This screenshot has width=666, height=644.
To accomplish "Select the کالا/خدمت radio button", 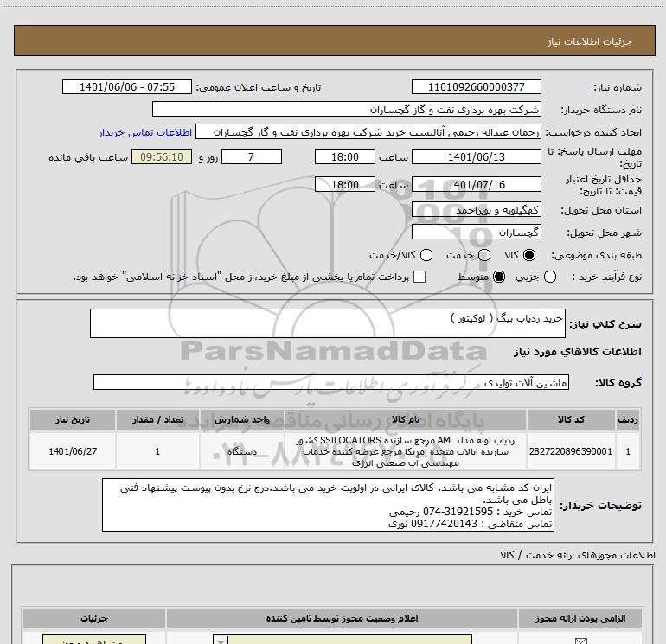I will (x=426, y=255).
